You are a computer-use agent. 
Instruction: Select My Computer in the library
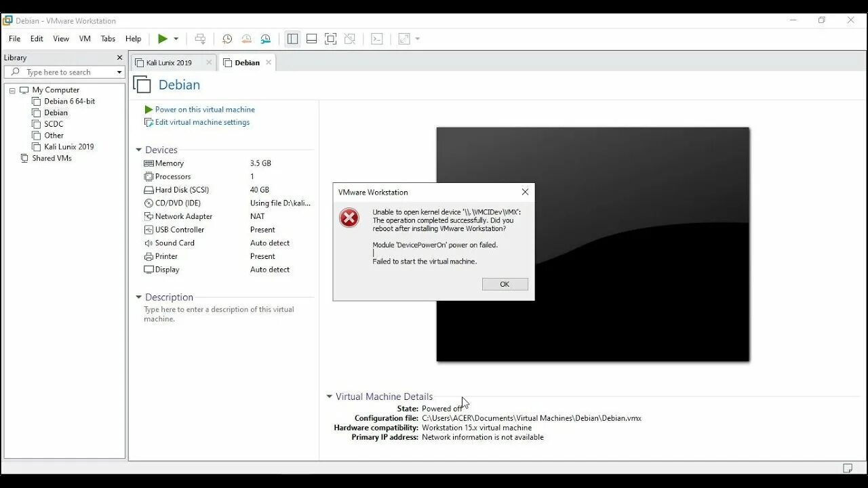[56, 89]
